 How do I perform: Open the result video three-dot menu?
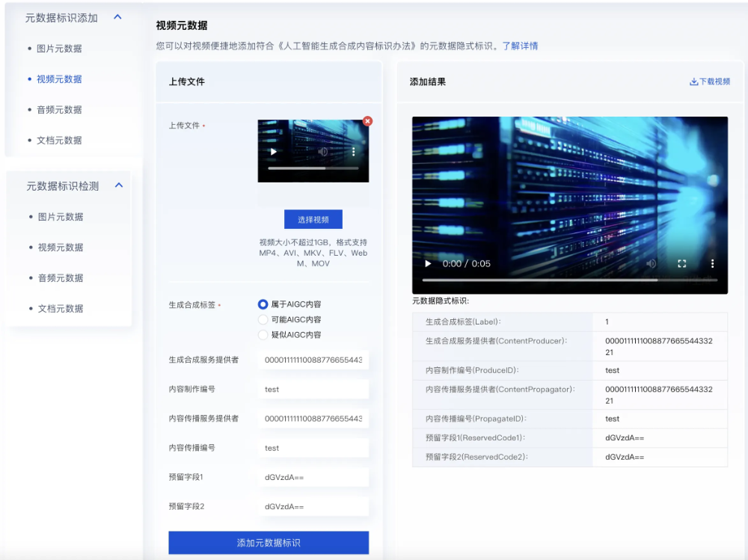pos(712,264)
